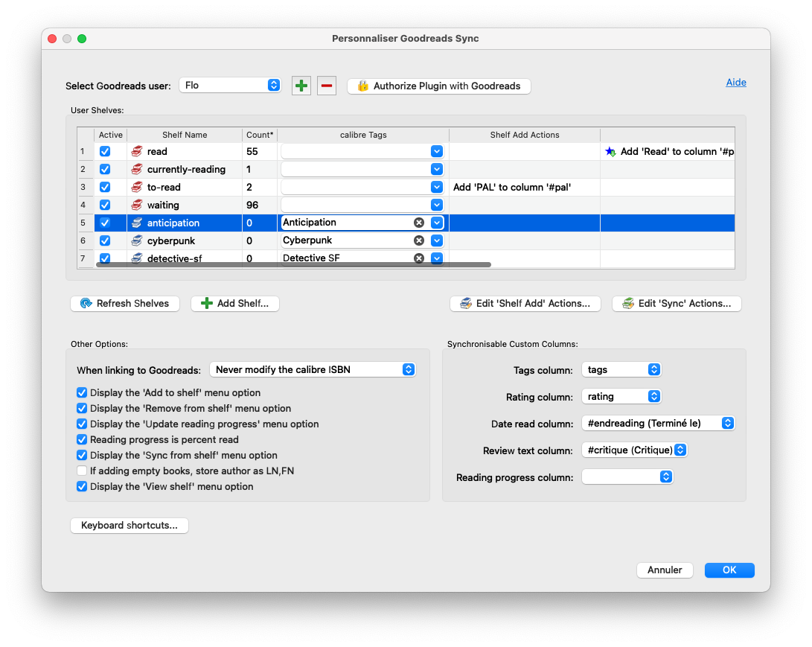Click the 'calibre Tags' column header
Screen dimensions: 812x647
pos(363,135)
